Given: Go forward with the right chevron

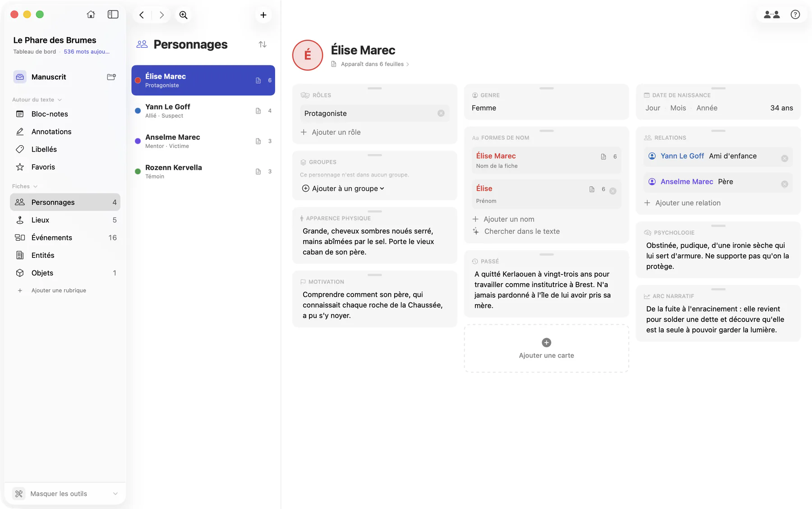Looking at the screenshot, I should tap(161, 15).
